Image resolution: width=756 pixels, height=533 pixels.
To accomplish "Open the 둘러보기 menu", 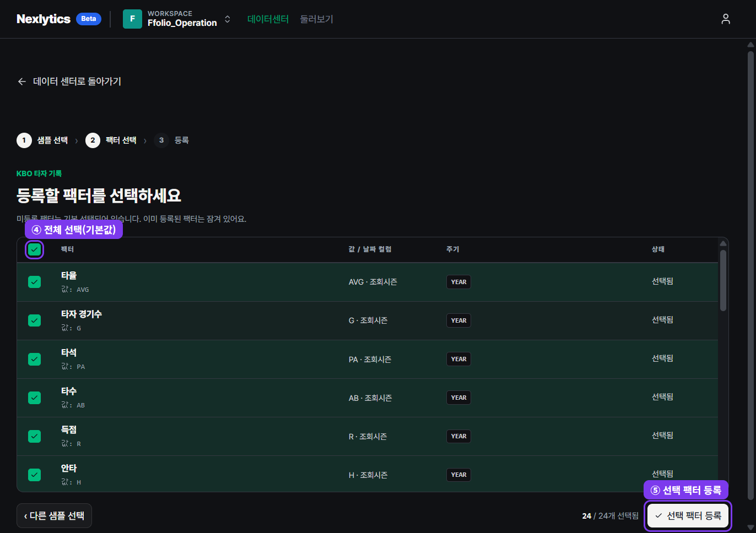I will pyautogui.click(x=316, y=19).
